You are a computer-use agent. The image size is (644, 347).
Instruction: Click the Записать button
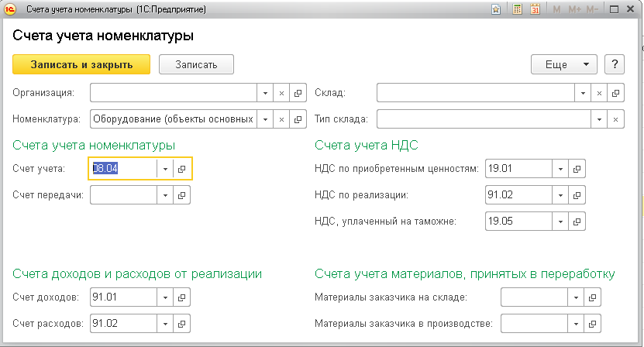coord(196,64)
